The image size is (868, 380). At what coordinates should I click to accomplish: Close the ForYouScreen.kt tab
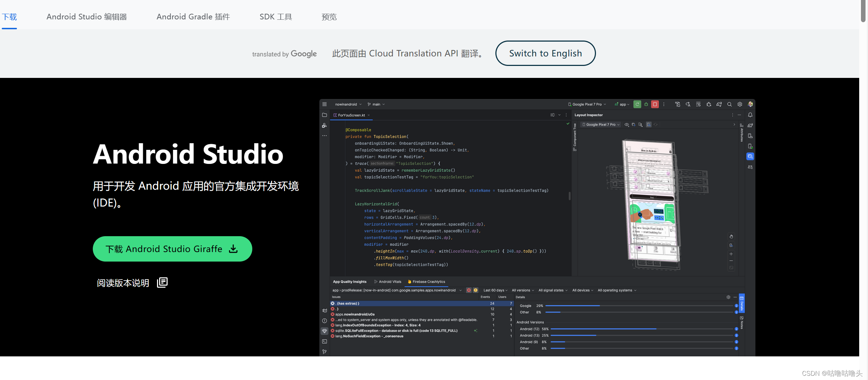tap(369, 115)
